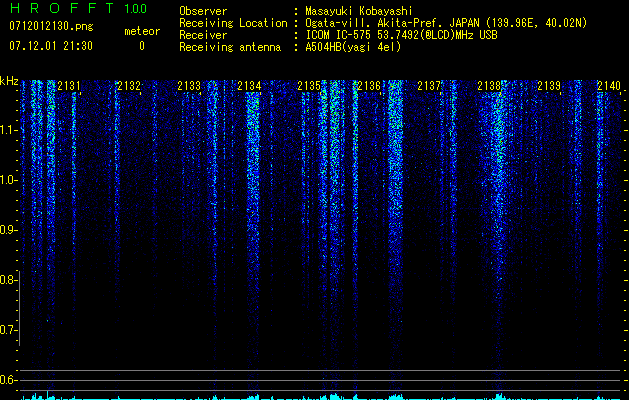Click the meteor count value 0
This screenshot has width=629, height=400.
pos(142,46)
